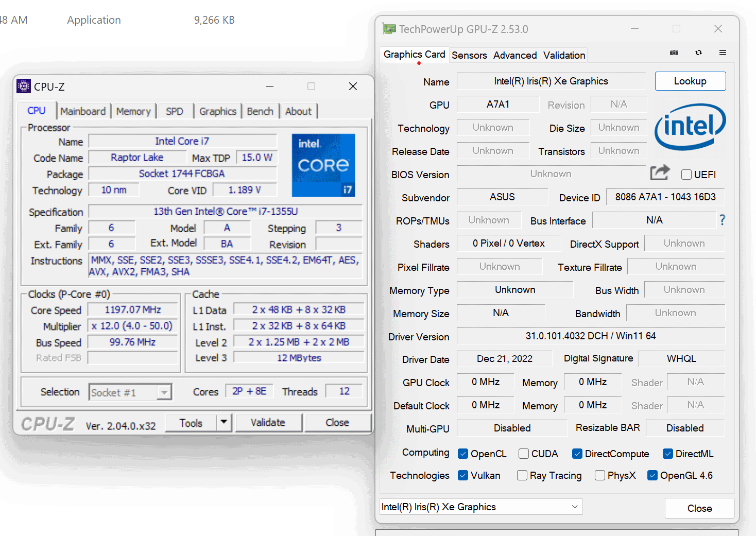Toggle the Vulkan checkbox

click(463, 475)
